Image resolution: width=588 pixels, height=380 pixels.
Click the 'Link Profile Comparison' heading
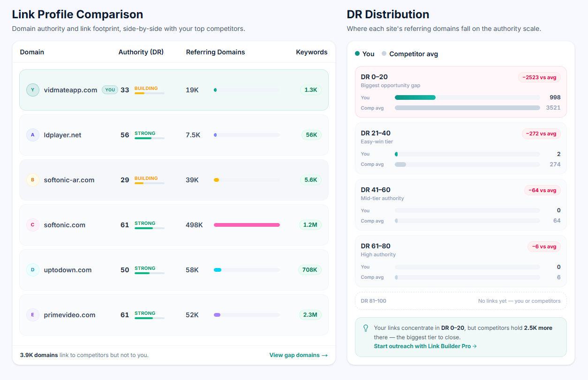[x=77, y=14]
